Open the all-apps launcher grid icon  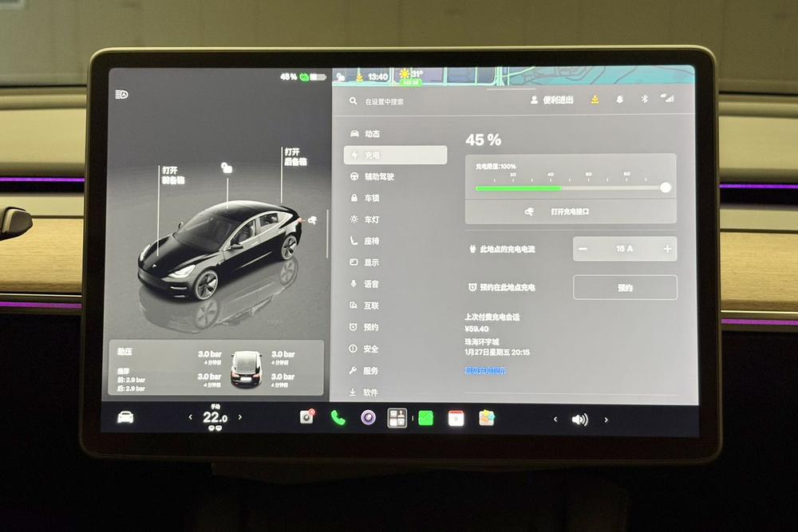(x=397, y=418)
